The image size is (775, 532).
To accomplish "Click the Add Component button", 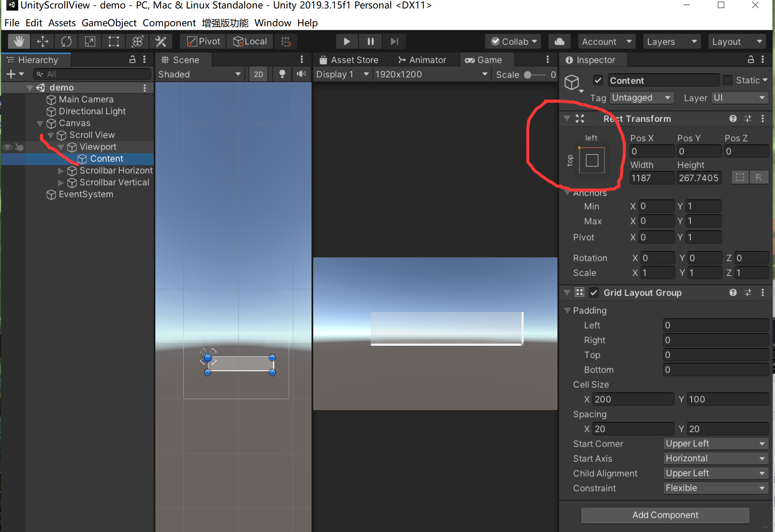I will [x=665, y=515].
